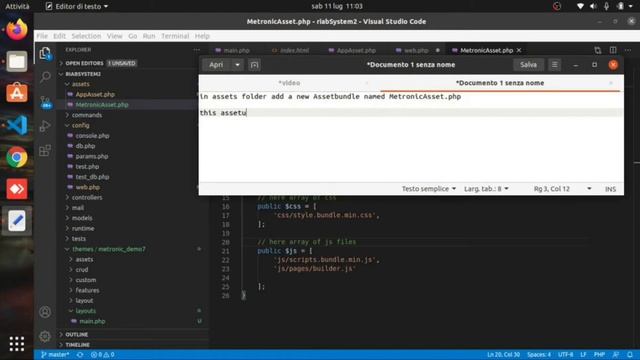
Task: Expand the Timeline section
Action: coord(77,344)
